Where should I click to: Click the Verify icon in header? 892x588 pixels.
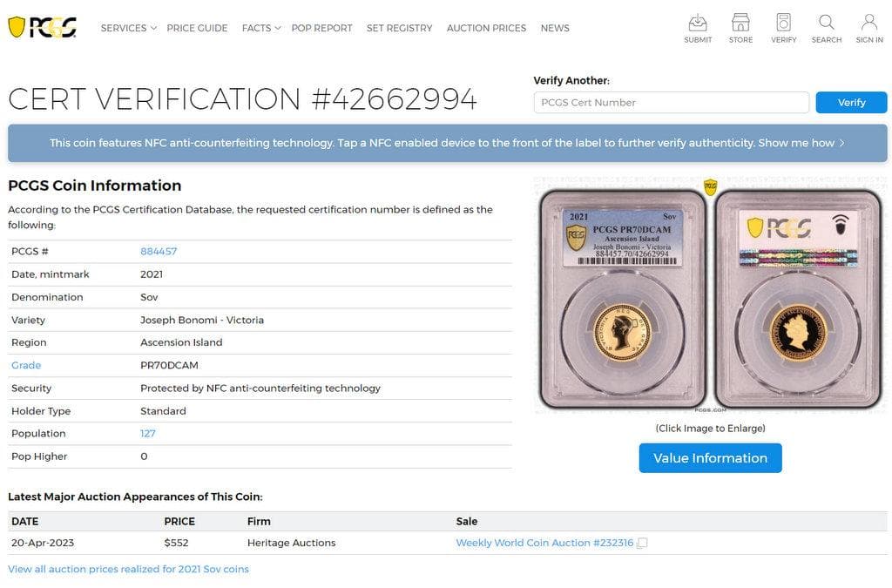pos(783,28)
